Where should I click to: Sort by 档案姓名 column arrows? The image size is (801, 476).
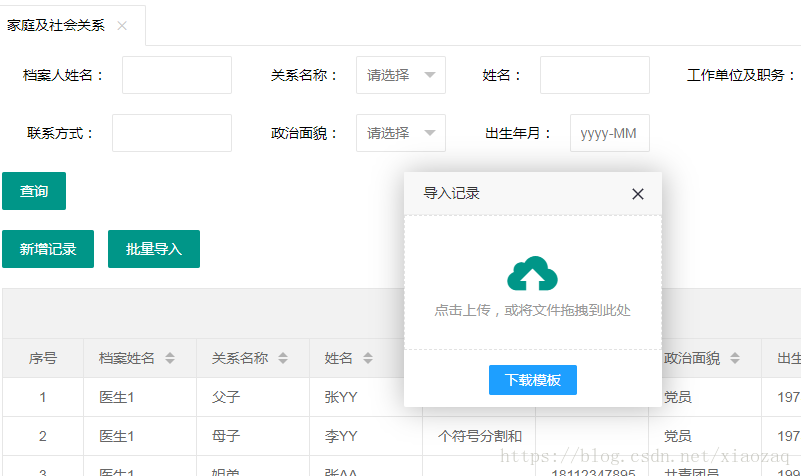(x=170, y=359)
